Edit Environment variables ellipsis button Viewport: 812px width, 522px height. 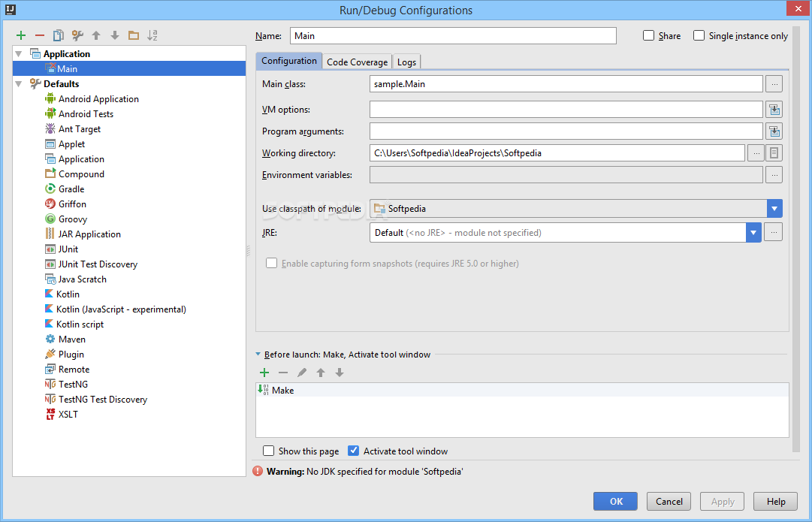point(774,174)
